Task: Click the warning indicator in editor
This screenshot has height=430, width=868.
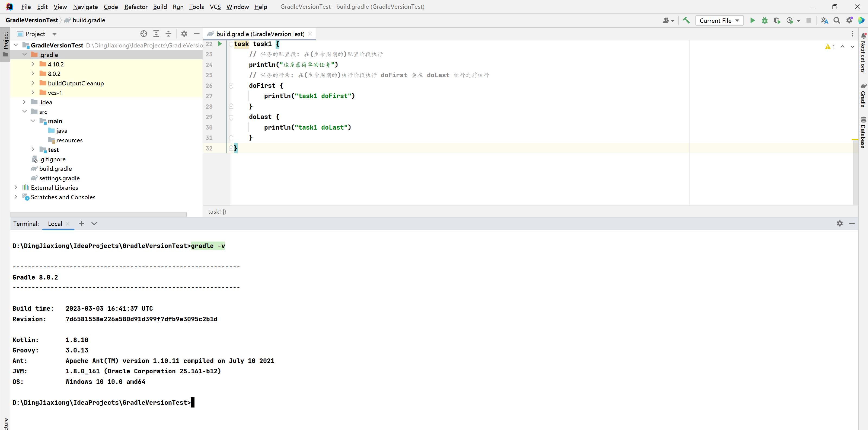Action: tap(830, 47)
